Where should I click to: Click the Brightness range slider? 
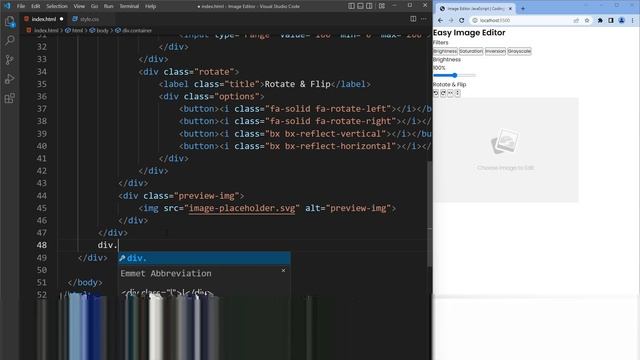coord(454,75)
